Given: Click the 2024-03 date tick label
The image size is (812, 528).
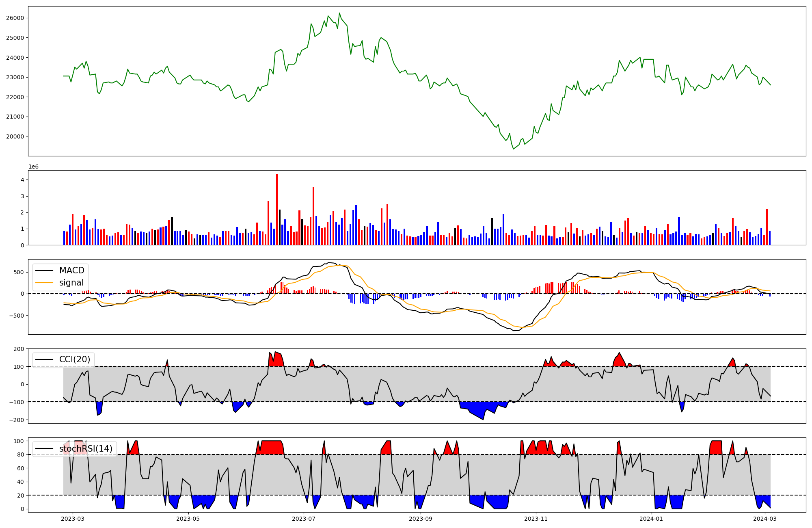Looking at the screenshot, I should coord(765,519).
